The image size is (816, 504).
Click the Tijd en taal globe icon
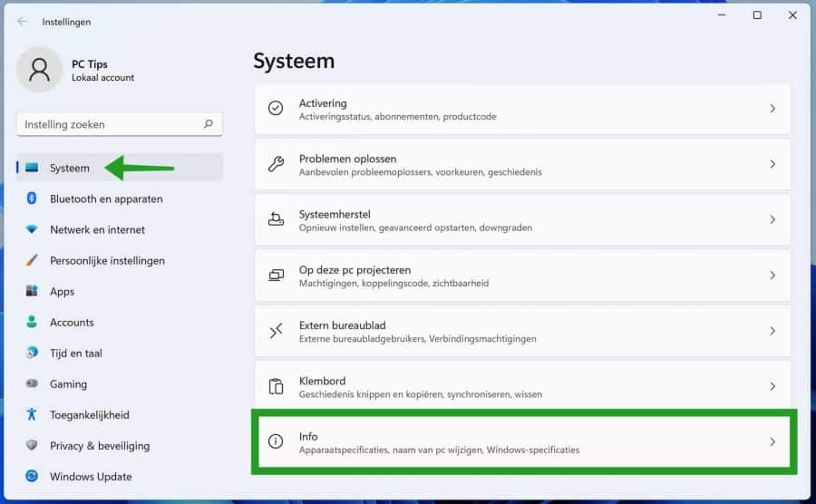point(32,353)
